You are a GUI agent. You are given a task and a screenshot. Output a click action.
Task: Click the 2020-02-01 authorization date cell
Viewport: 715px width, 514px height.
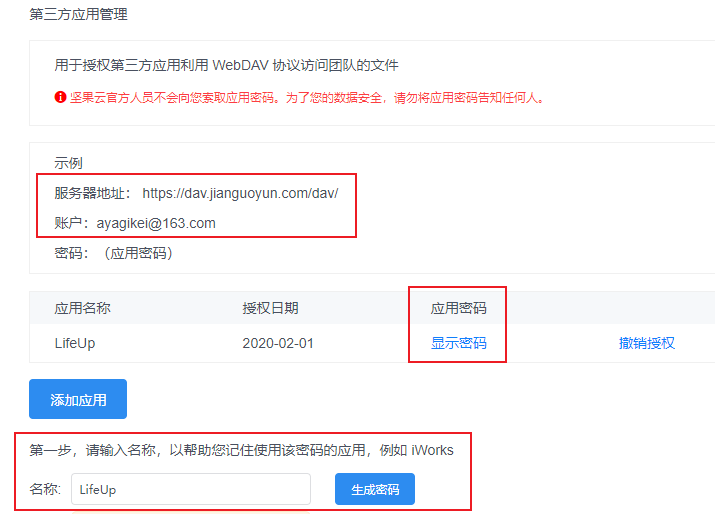point(277,343)
